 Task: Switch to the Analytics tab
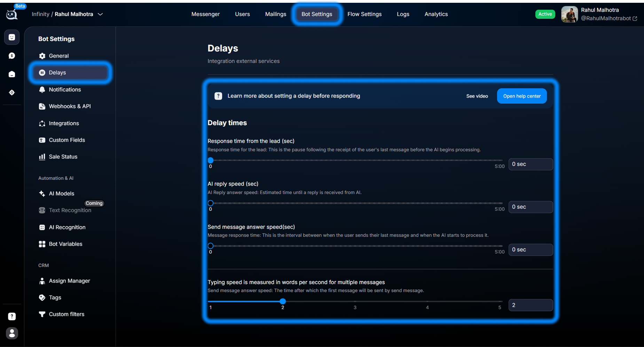[436, 14]
